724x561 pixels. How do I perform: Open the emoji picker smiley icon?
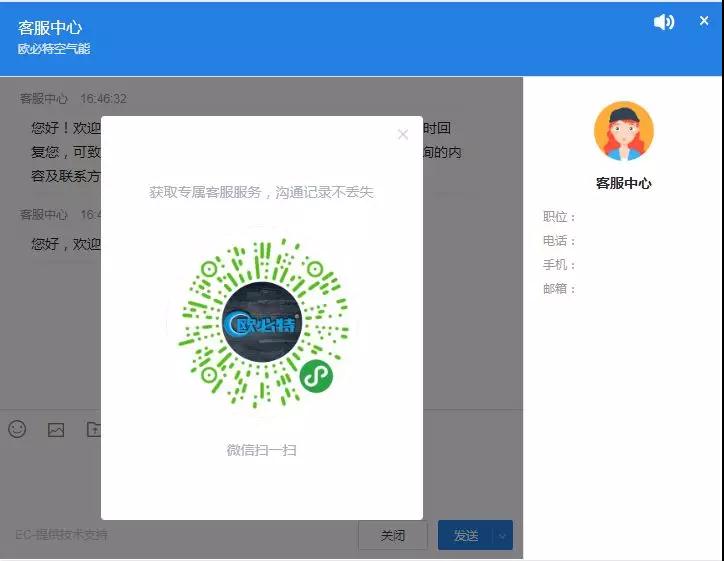(17, 429)
